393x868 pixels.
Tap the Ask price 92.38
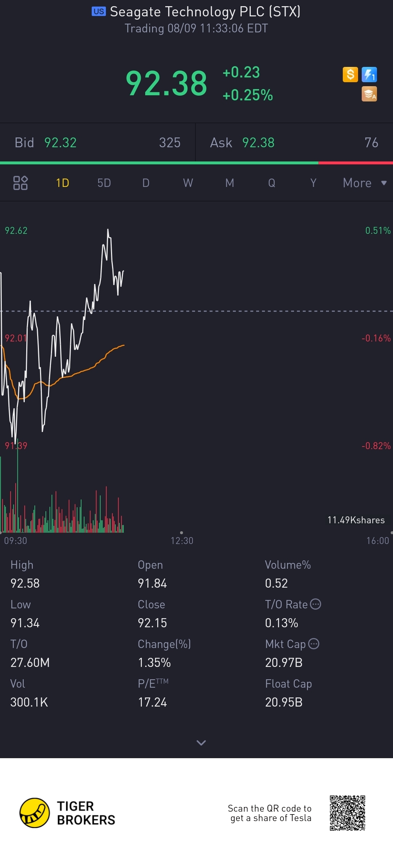(258, 143)
